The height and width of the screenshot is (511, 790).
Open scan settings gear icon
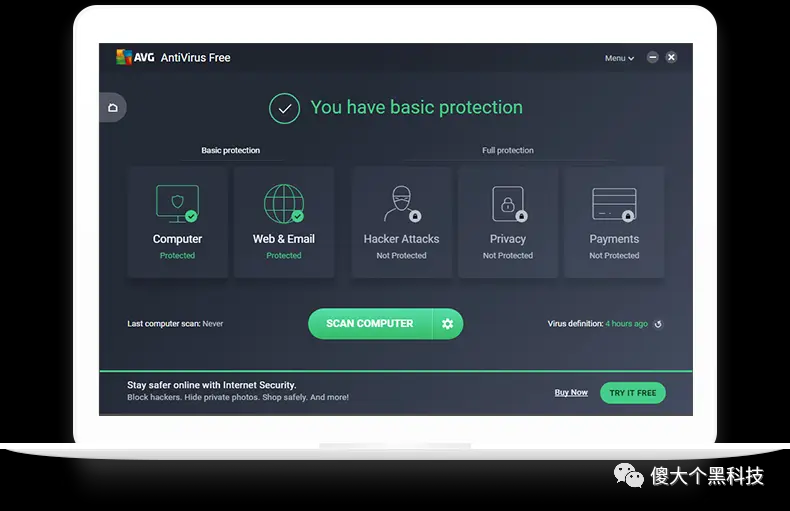(447, 324)
